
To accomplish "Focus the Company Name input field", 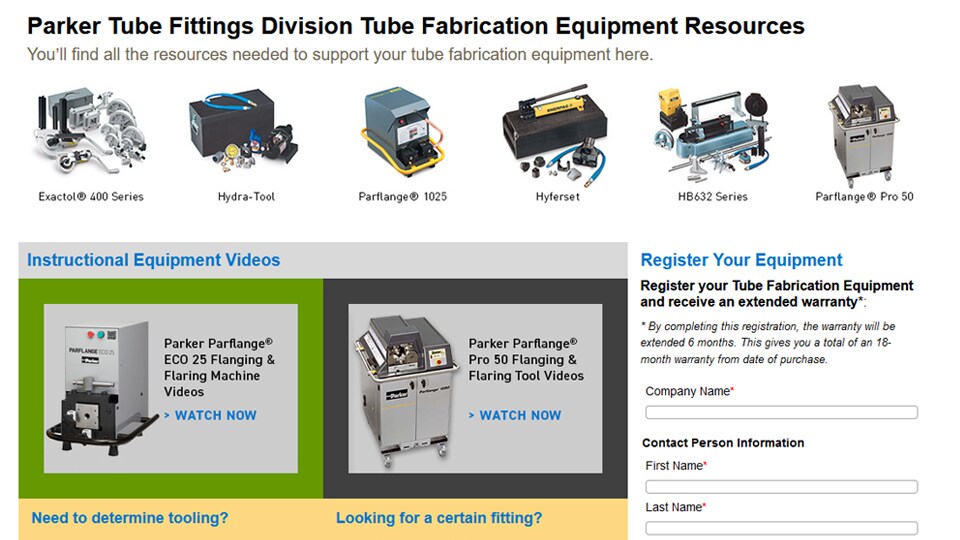I will [781, 413].
